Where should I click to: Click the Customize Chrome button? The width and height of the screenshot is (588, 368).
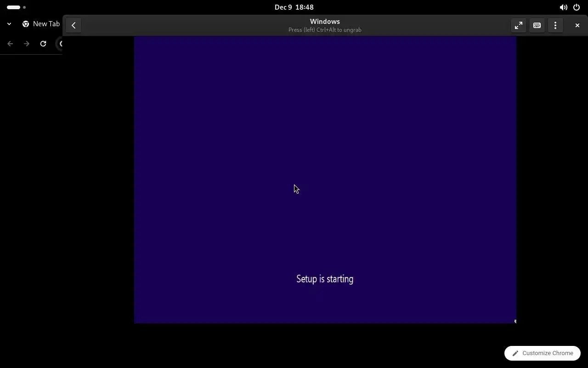pyautogui.click(x=543, y=353)
